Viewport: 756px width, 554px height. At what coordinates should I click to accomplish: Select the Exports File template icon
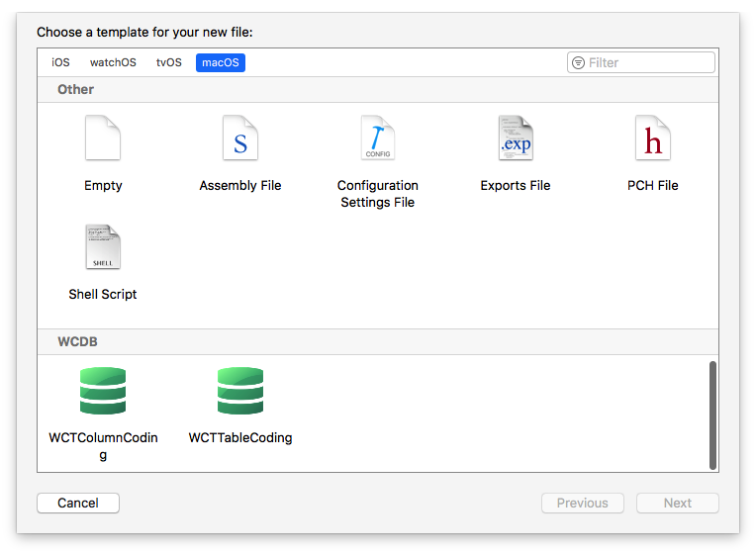(x=516, y=138)
